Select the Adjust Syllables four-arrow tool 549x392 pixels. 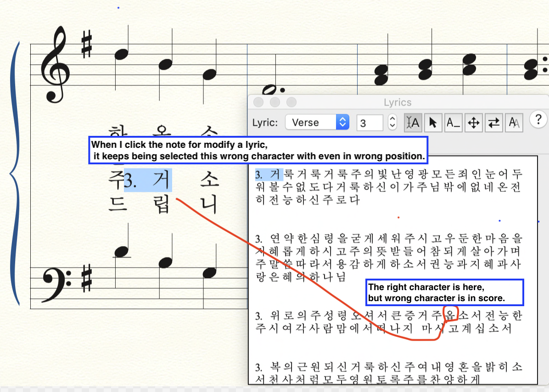tap(473, 123)
